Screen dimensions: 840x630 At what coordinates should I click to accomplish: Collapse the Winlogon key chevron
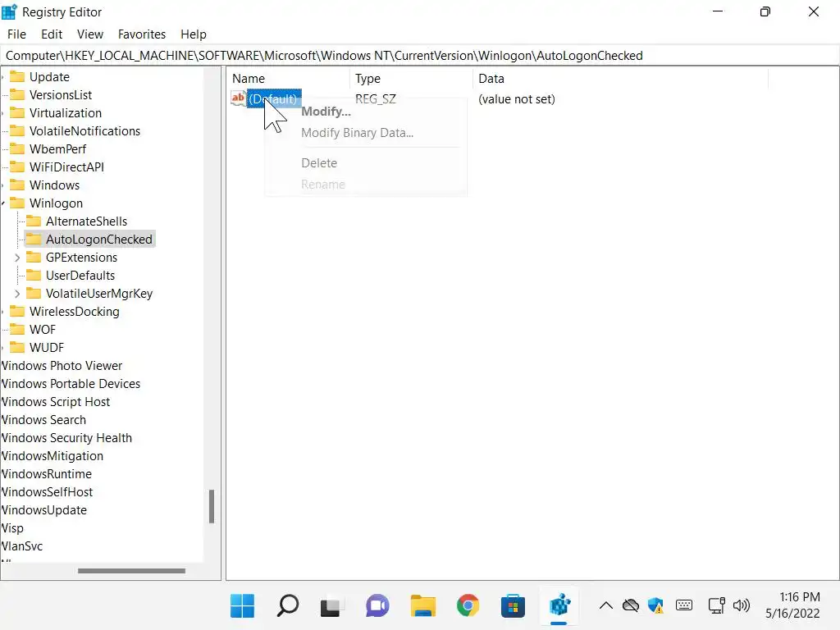[3, 203]
